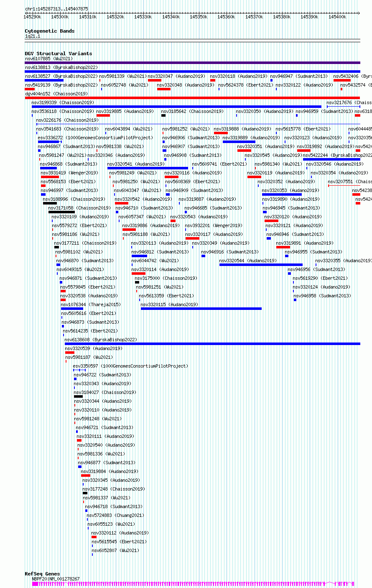Click the long blue bar under nsv3320115
This screenshot has width=372, height=588.
201,309
